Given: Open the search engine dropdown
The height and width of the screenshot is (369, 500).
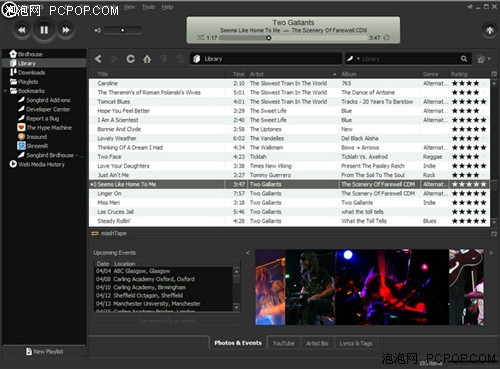Looking at the screenshot, I should [x=353, y=59].
